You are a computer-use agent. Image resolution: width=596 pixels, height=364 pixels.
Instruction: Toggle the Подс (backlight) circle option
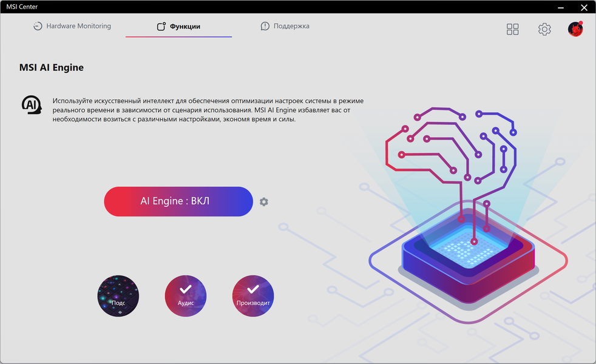(118, 296)
